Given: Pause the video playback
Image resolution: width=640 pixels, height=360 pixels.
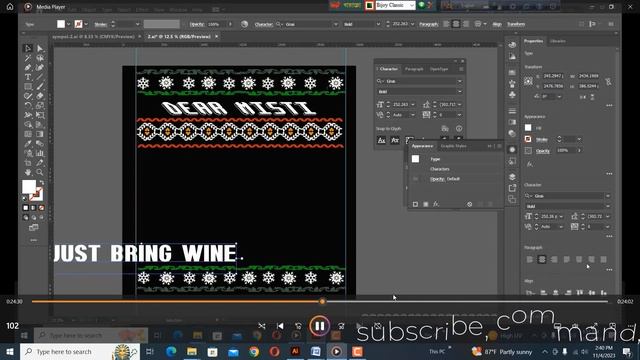Looking at the screenshot, I should click(x=319, y=326).
